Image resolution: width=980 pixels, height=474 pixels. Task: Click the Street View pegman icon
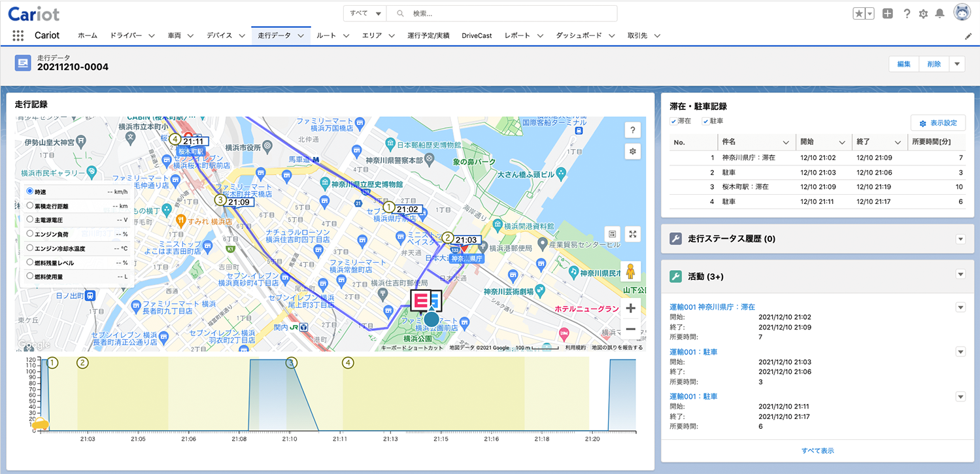(x=632, y=271)
